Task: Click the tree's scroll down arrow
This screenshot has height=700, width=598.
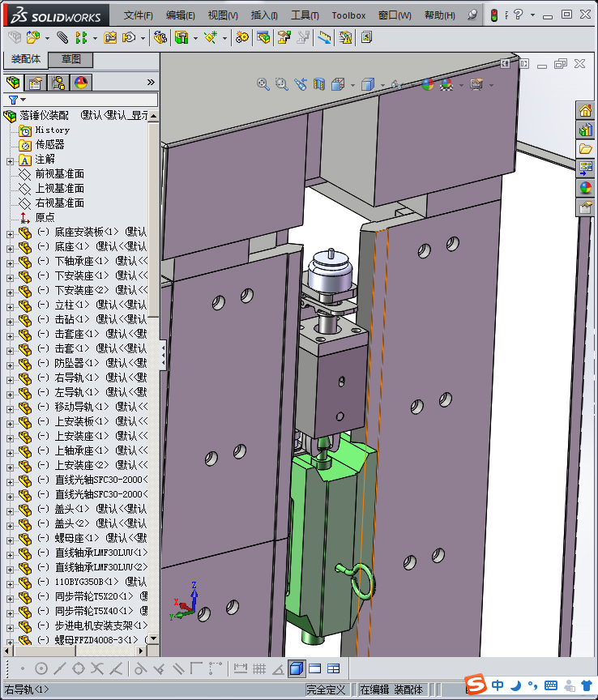Action: point(153,638)
